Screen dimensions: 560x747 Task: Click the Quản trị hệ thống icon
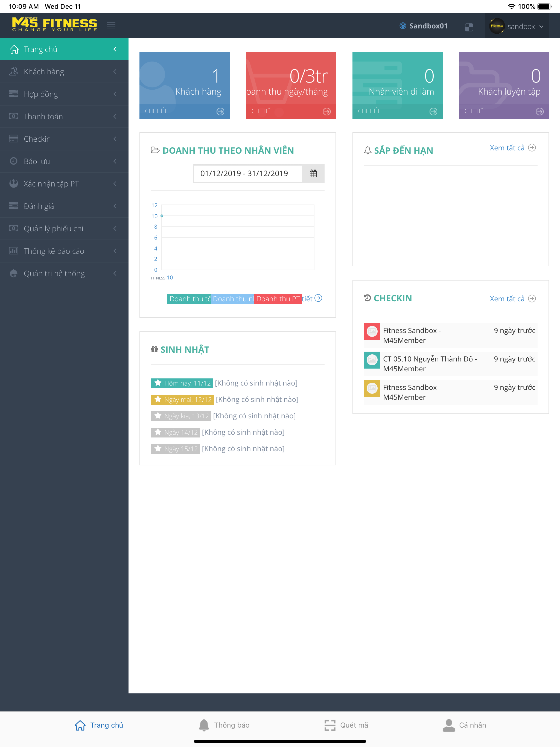(13, 273)
